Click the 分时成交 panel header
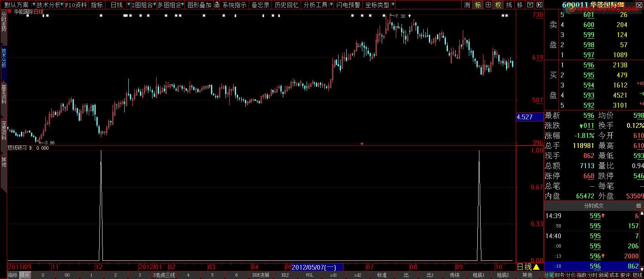 594,206
